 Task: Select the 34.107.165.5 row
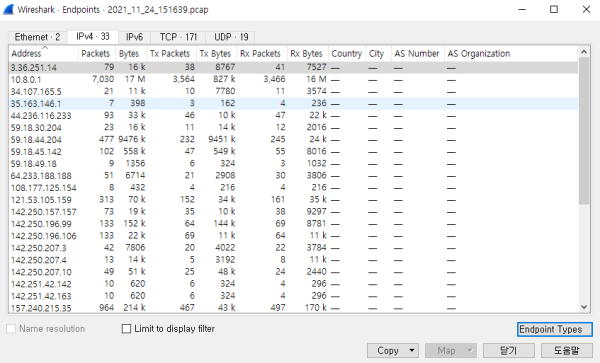tap(293, 91)
